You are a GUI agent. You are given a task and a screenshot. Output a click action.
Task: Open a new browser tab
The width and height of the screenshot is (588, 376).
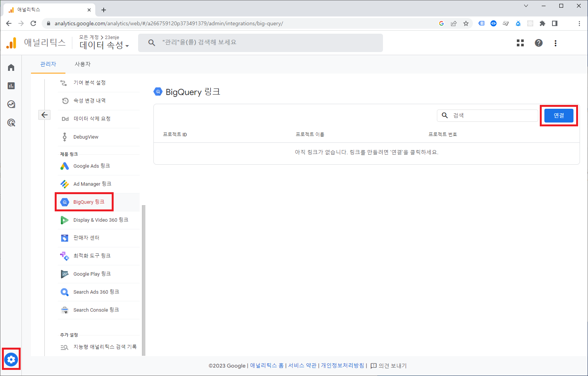click(x=104, y=10)
